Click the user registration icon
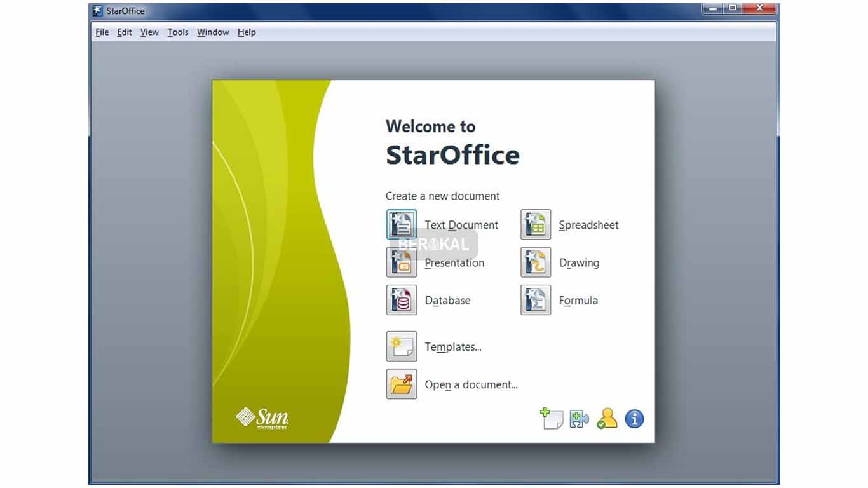Viewport: 868px width, 488px height. [x=607, y=418]
